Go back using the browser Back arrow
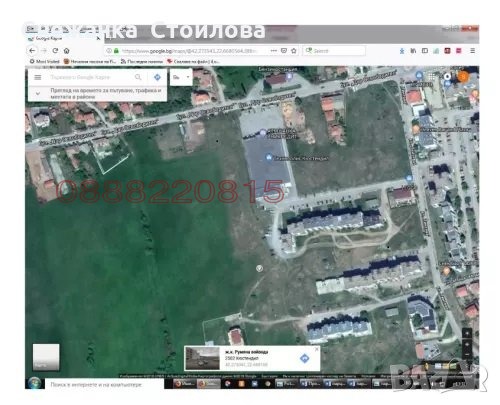Screen dimensions: 500x405 [x=32, y=51]
